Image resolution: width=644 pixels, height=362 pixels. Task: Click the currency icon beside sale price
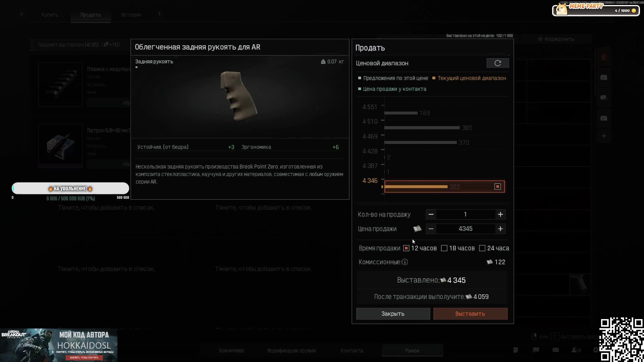click(x=417, y=229)
